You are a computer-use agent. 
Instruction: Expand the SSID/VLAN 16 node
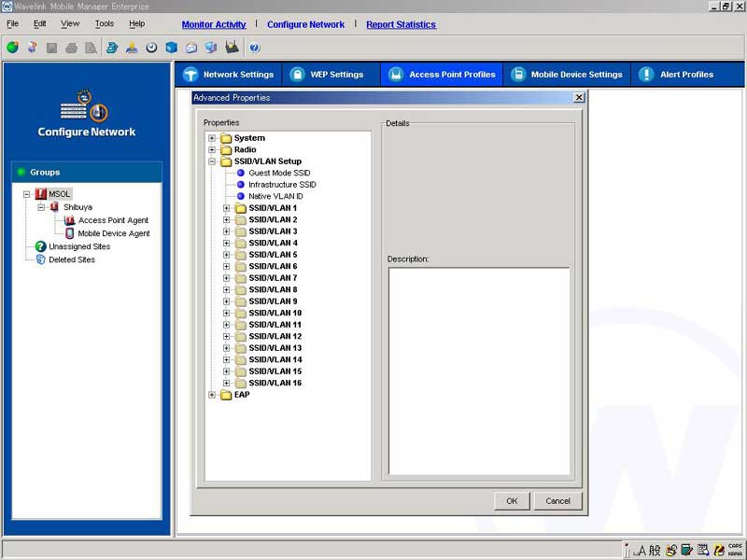click(227, 383)
